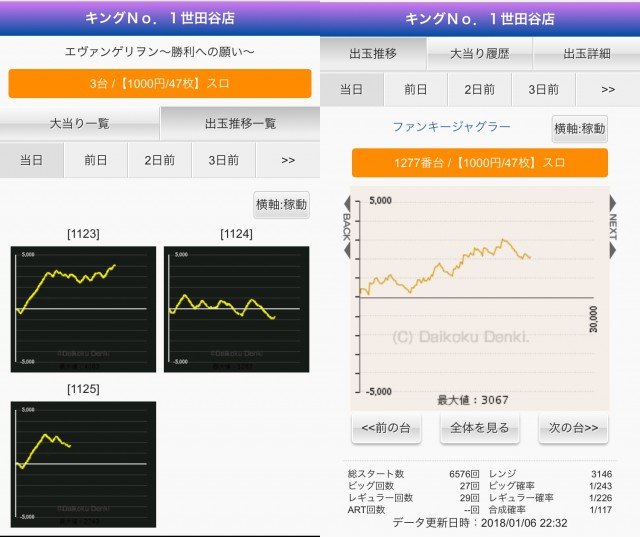Viewport: 640px width, 537px height.
Task: Click the ファンキージャグラー machine name link
Action: (452, 127)
